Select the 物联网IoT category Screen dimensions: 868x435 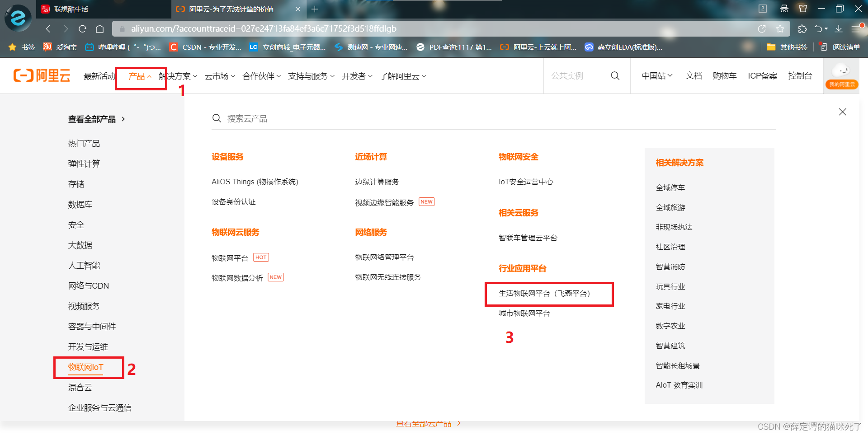pos(86,367)
